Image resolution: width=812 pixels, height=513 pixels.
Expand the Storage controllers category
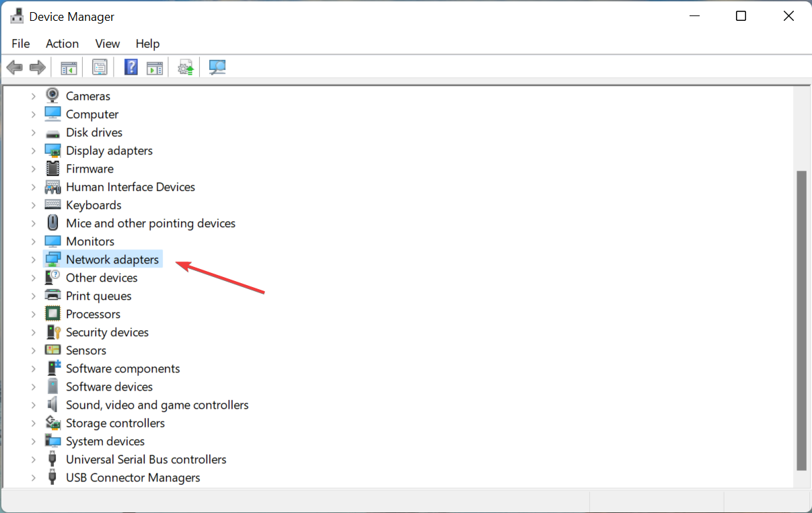pyautogui.click(x=33, y=423)
